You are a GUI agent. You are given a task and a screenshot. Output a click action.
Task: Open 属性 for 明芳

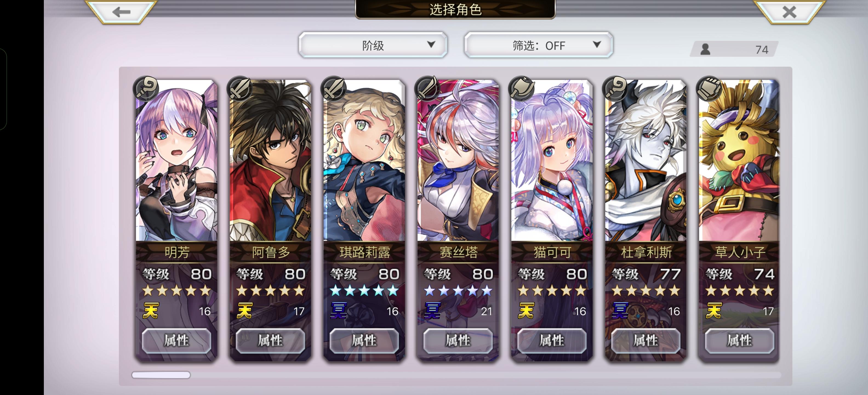(x=176, y=340)
